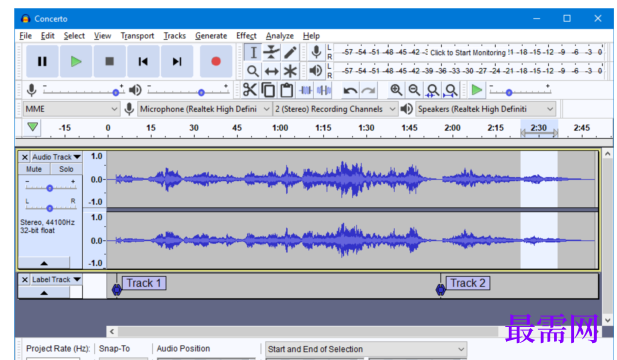Zoom in on the waveform
The image size is (617, 360).
click(x=396, y=90)
